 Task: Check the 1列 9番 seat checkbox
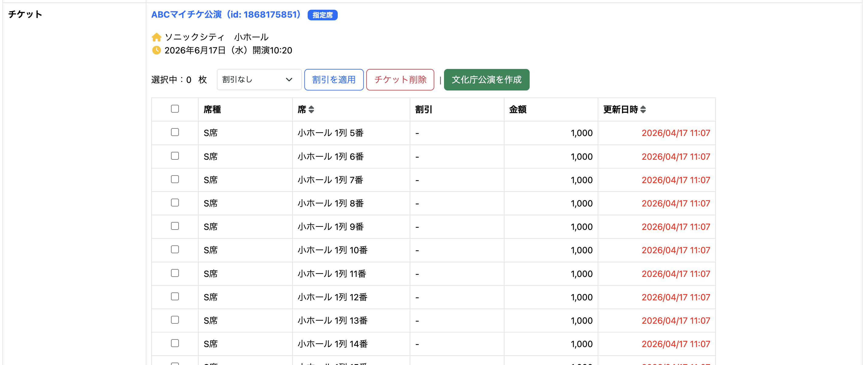click(x=175, y=226)
